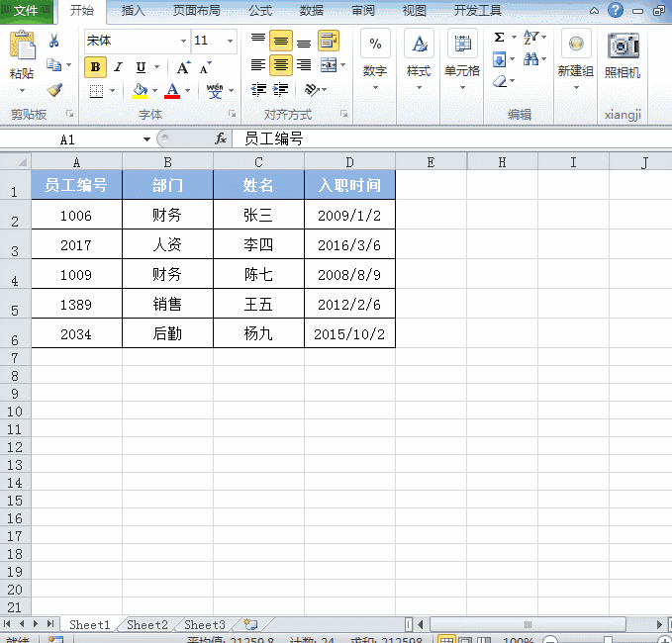Screen dimensions: 672x643
Task: Click in the formula bar
Action: click(x=451, y=138)
